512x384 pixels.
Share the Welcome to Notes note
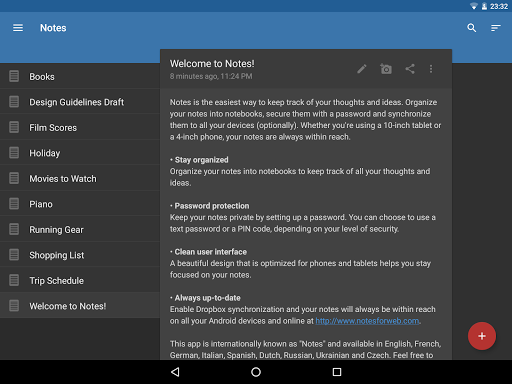pyautogui.click(x=410, y=69)
